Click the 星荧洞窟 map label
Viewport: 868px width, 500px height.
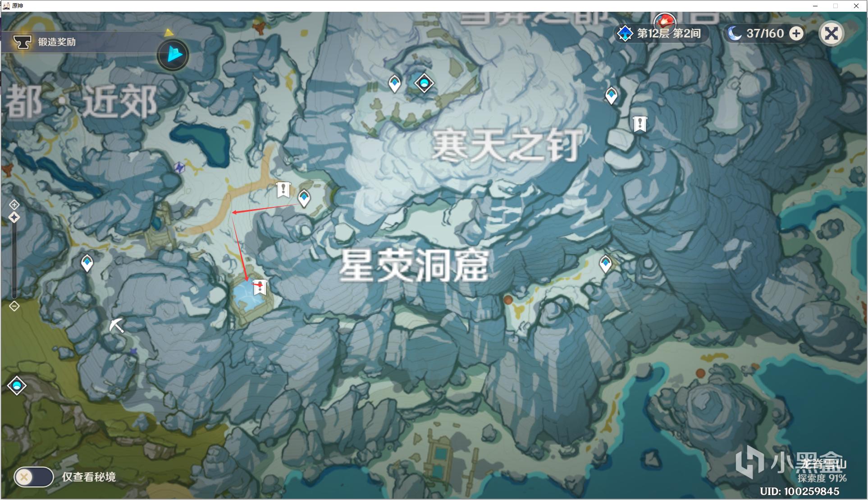pos(414,265)
